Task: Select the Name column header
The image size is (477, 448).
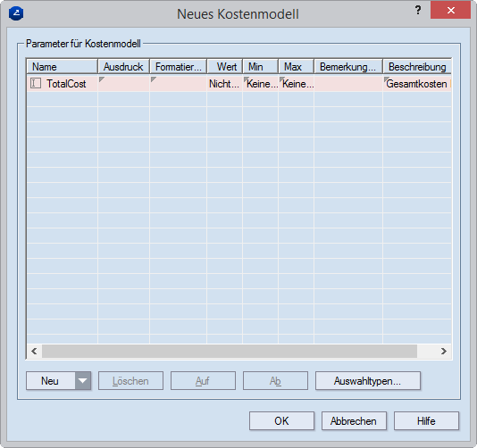Action: (62, 67)
